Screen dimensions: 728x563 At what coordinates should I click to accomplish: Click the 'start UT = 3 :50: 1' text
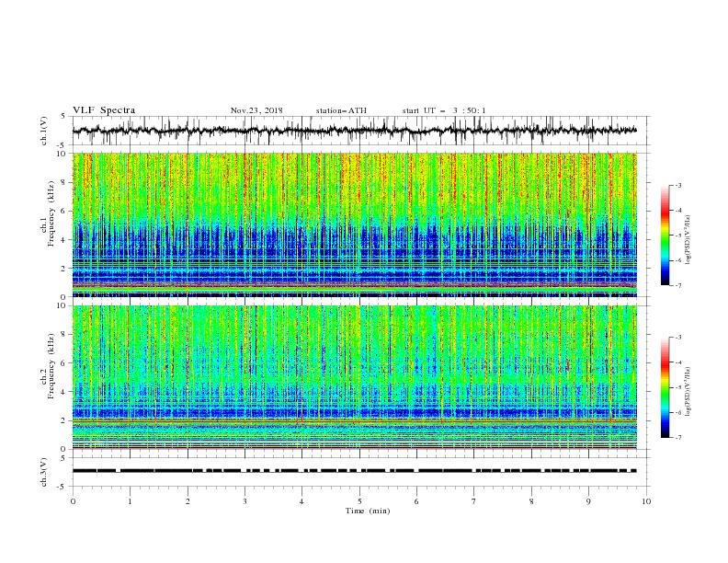click(x=444, y=110)
